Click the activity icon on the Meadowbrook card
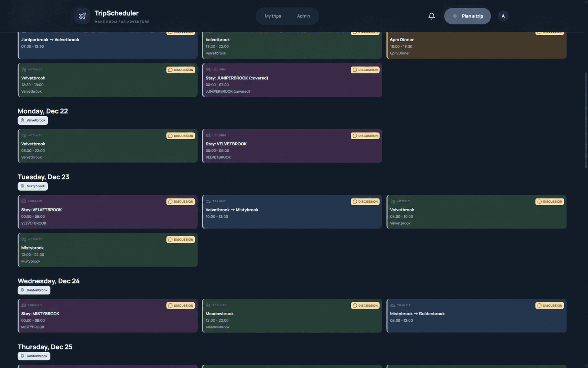The width and height of the screenshot is (588, 368). click(208, 305)
